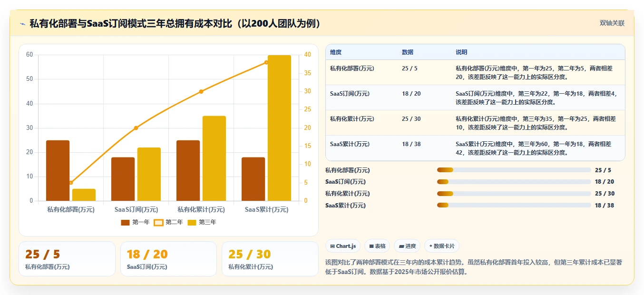Click the brown 第一年 bar for 私有化累计
The height and width of the screenshot is (295, 644).
(x=188, y=170)
